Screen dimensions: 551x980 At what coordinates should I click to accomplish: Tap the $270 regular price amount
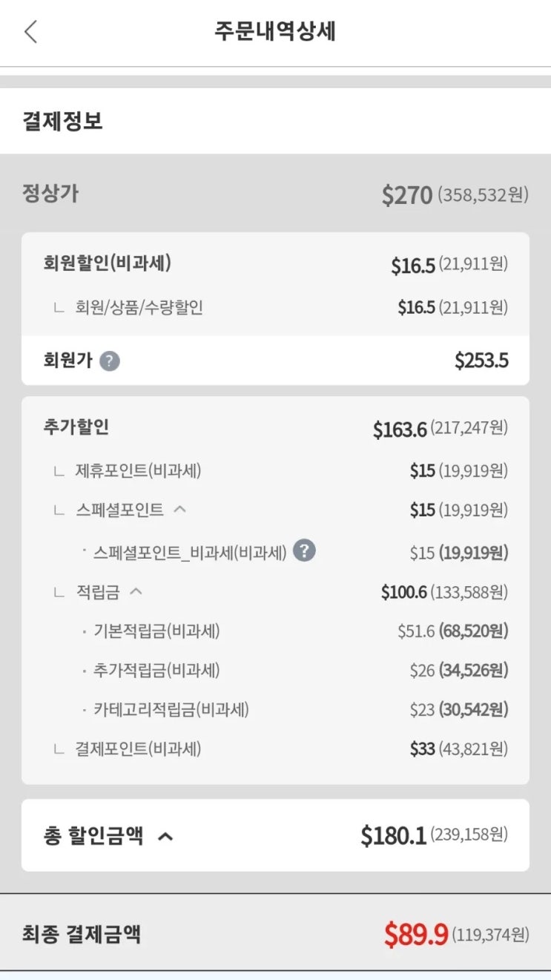click(x=406, y=195)
